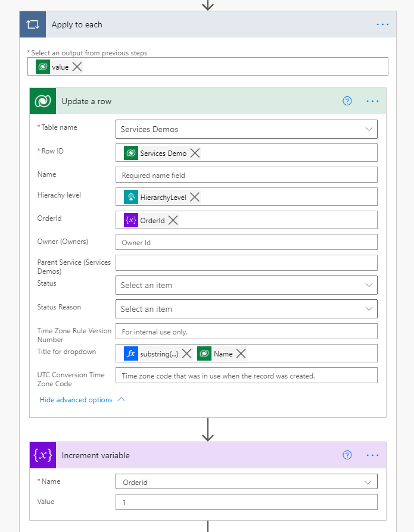Remove the Services Demo token from Row ID
The width and height of the screenshot is (414, 532).
(x=195, y=154)
